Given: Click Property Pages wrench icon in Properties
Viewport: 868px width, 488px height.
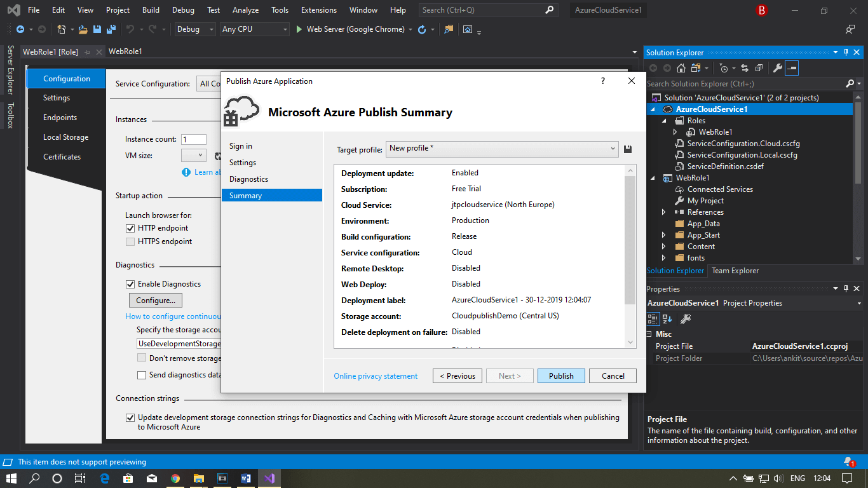Looking at the screenshot, I should tap(686, 319).
